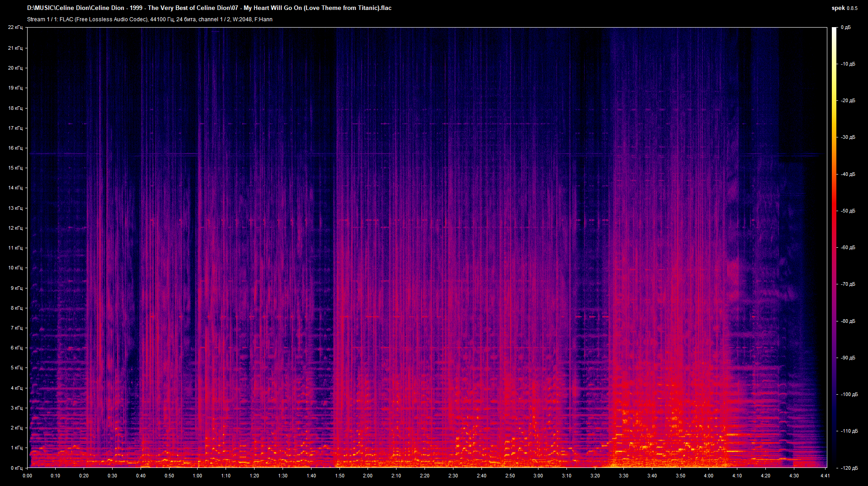Screen dimensions: 868x486
Task: Click the 1:10 time axis tick label
Action: click(226, 476)
